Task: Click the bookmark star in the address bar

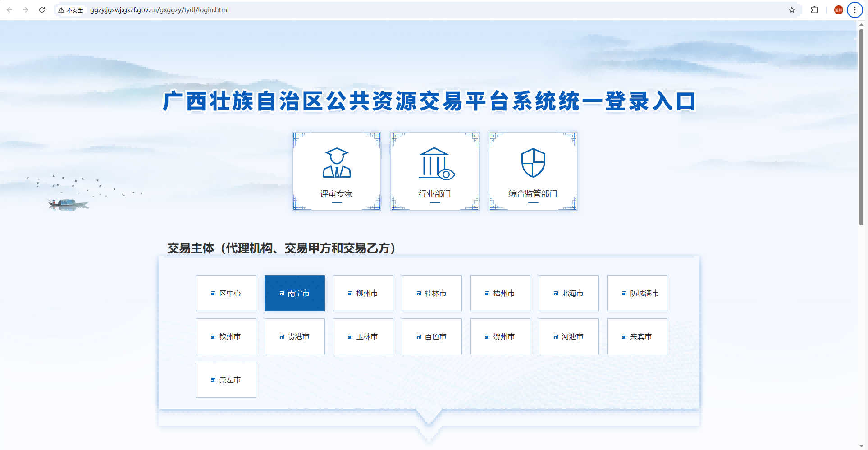Action: click(792, 9)
